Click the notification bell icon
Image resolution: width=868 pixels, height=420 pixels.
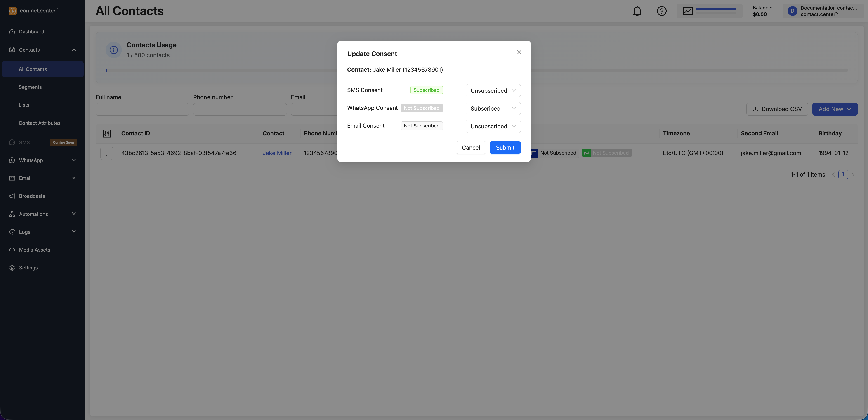coord(637,11)
